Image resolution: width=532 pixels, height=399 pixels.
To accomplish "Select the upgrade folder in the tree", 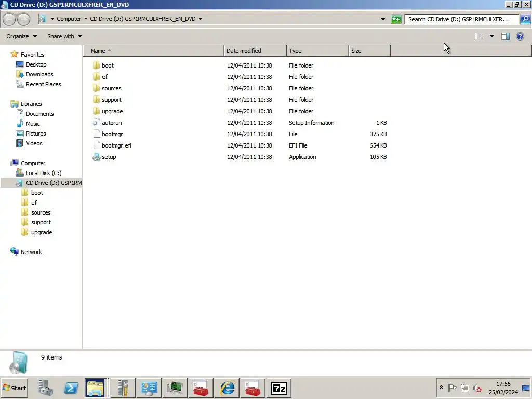I will pos(42,232).
